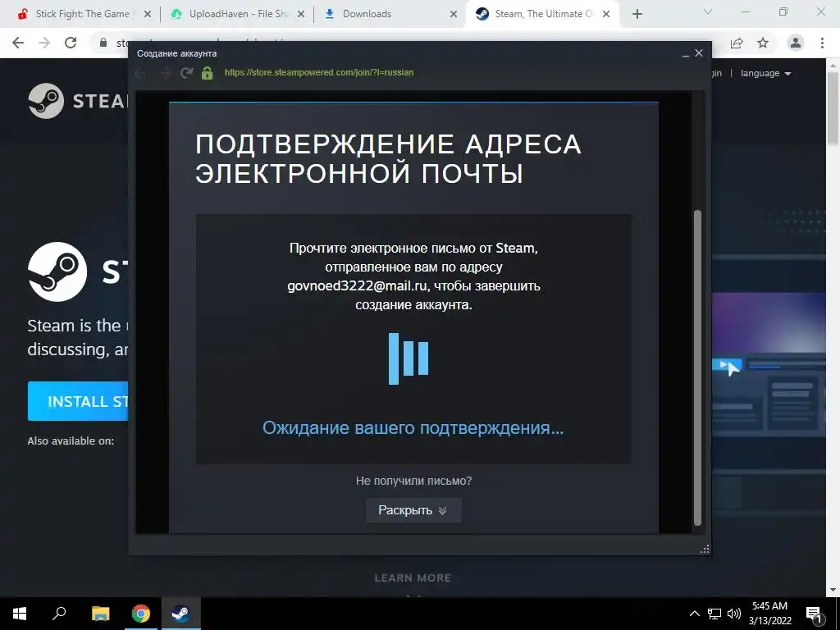Viewport: 840px width, 630px height.
Task: Open the Windows Start menu
Action: [x=20, y=614]
